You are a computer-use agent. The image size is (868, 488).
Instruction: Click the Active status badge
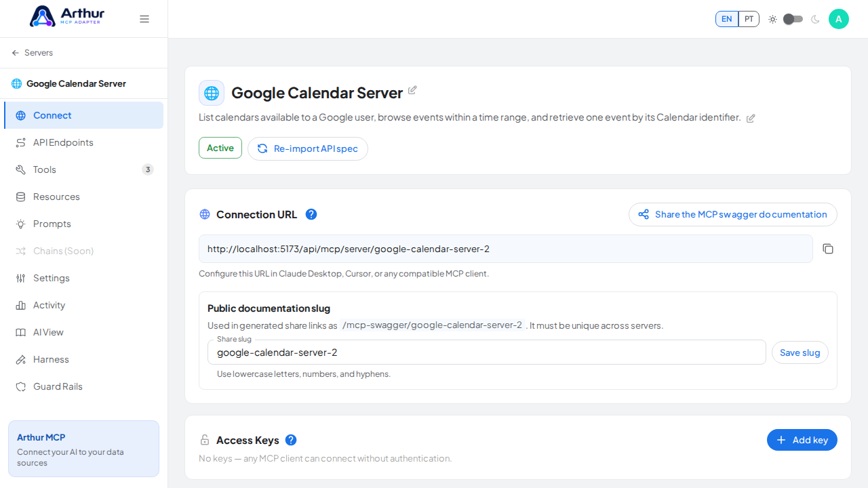click(x=220, y=148)
